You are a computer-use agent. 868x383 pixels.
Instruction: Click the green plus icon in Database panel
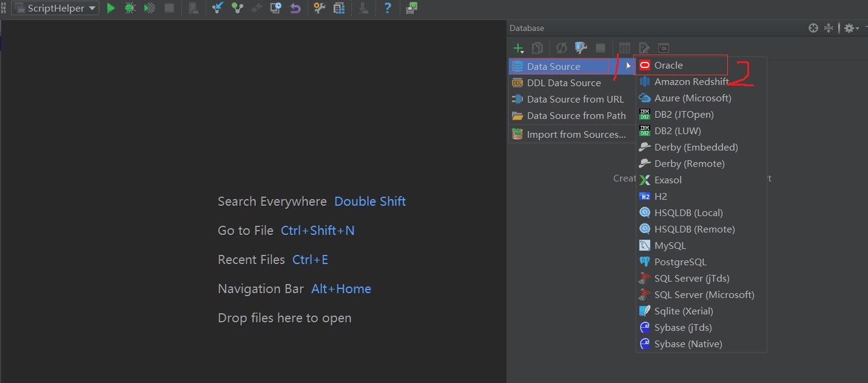click(518, 47)
